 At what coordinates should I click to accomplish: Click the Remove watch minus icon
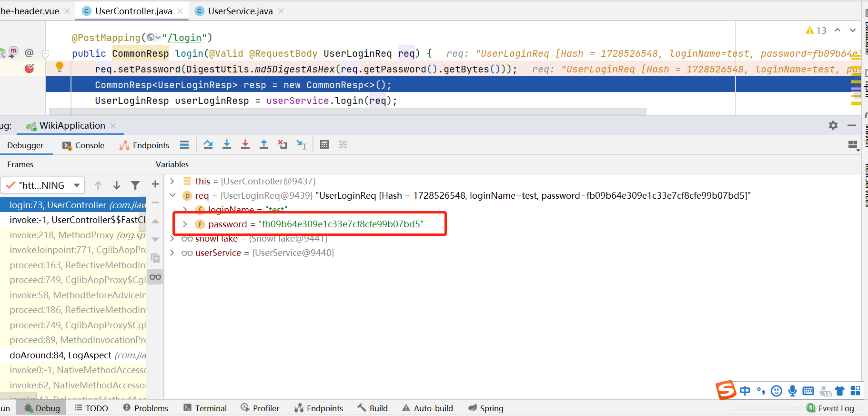(x=155, y=203)
